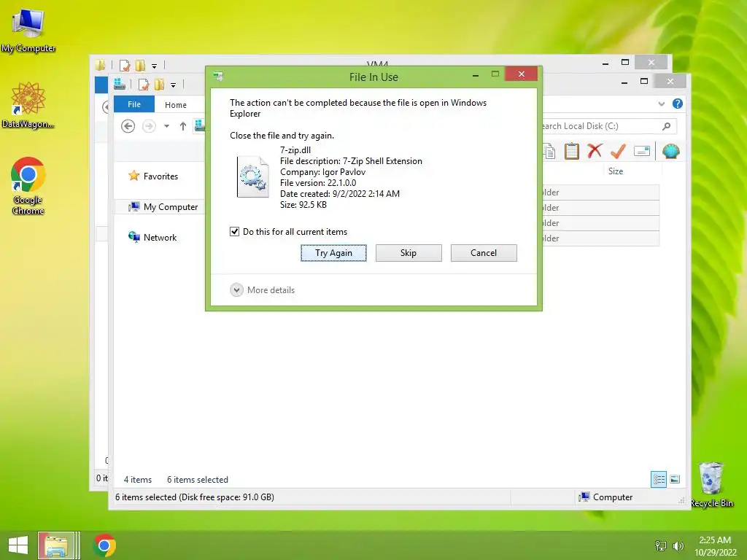Open the File tab in Local Disk window

[x=134, y=104]
